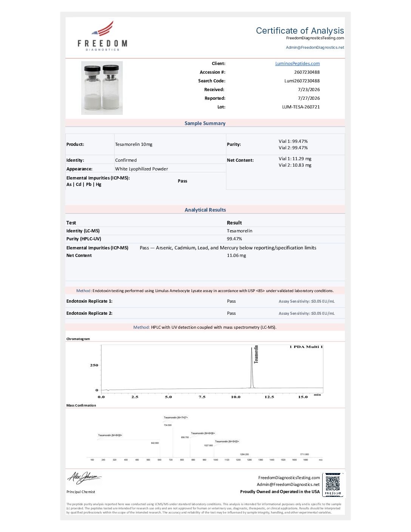Viewport: 411px width, 532px height.
Task: Select accession number 2607230488
Action: click(x=307, y=72)
